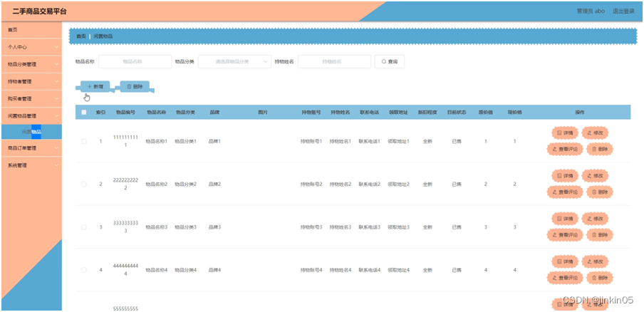Collapse 闲置物品管理 in the sidebar

31,116
